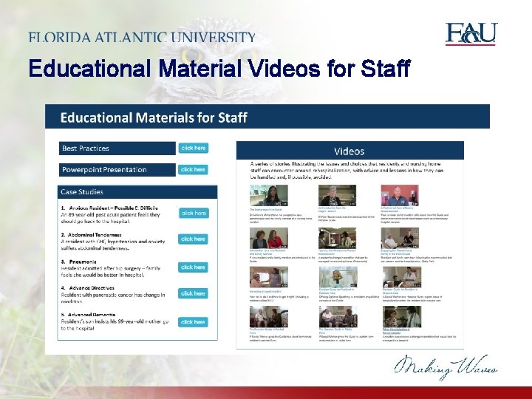Play video of doctor in white coat bedside
The image size is (532, 399).
pyautogui.click(x=402, y=277)
